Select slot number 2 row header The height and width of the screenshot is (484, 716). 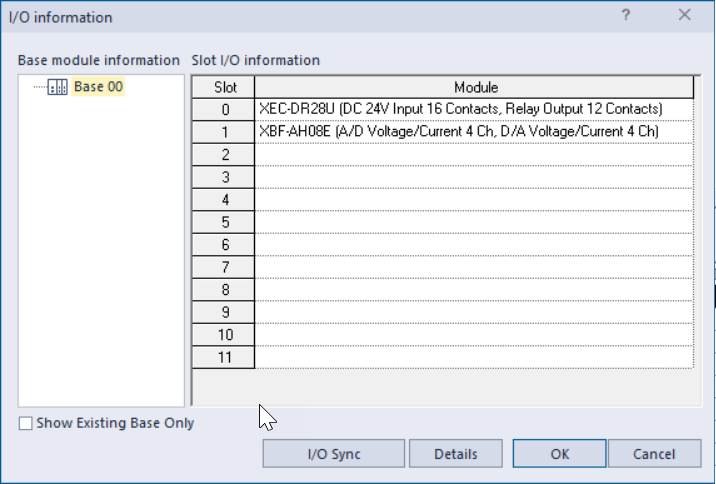(223, 155)
